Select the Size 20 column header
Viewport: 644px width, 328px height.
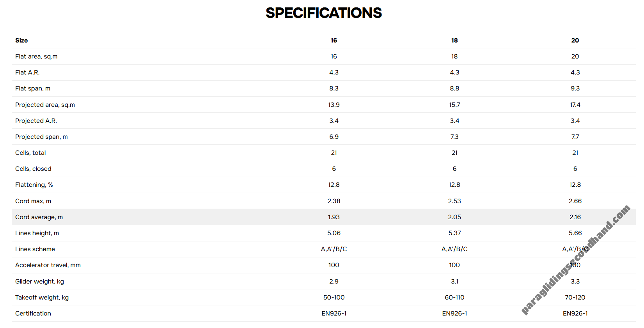(575, 40)
